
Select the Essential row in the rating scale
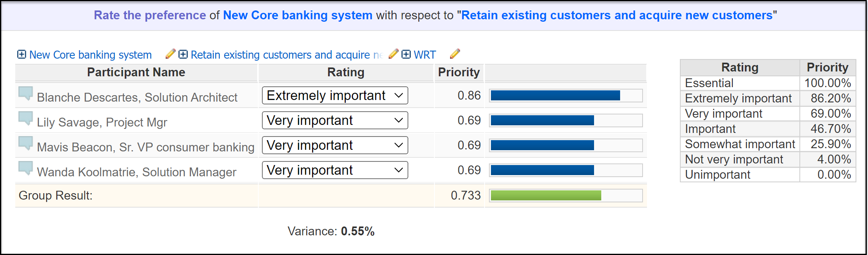709,83
